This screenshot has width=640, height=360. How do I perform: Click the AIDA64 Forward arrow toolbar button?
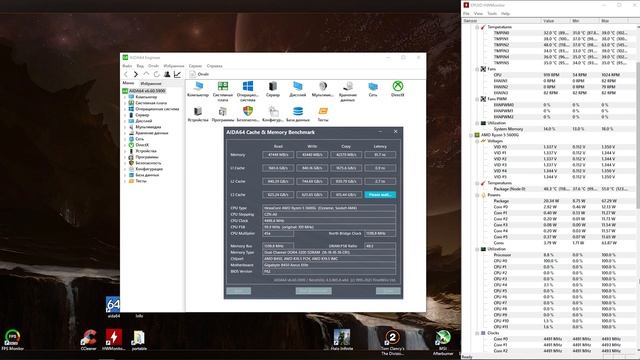(x=136, y=74)
